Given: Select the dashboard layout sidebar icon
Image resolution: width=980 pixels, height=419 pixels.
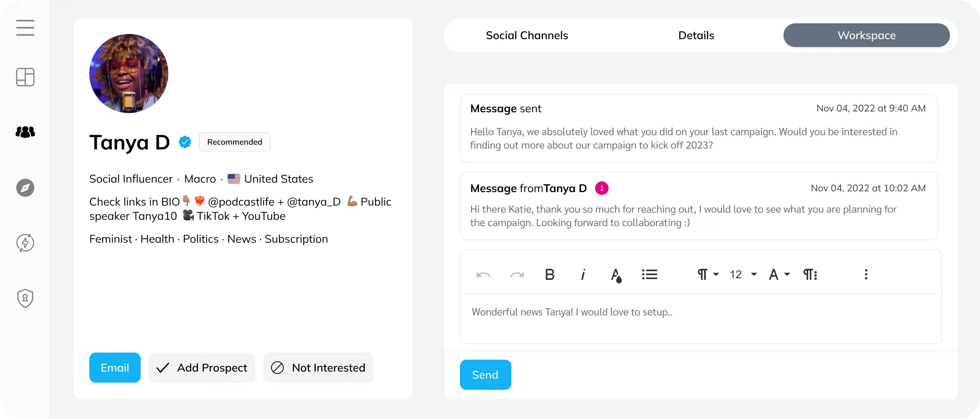Looking at the screenshot, I should tap(25, 77).
